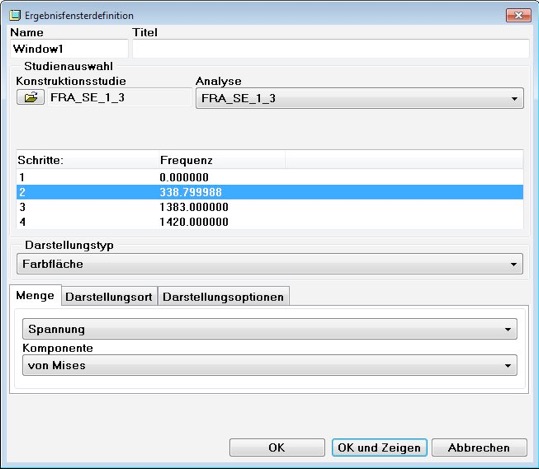This screenshot has width=539, height=469.
Task: Switch to the Darstellungsort tab
Action: click(109, 297)
